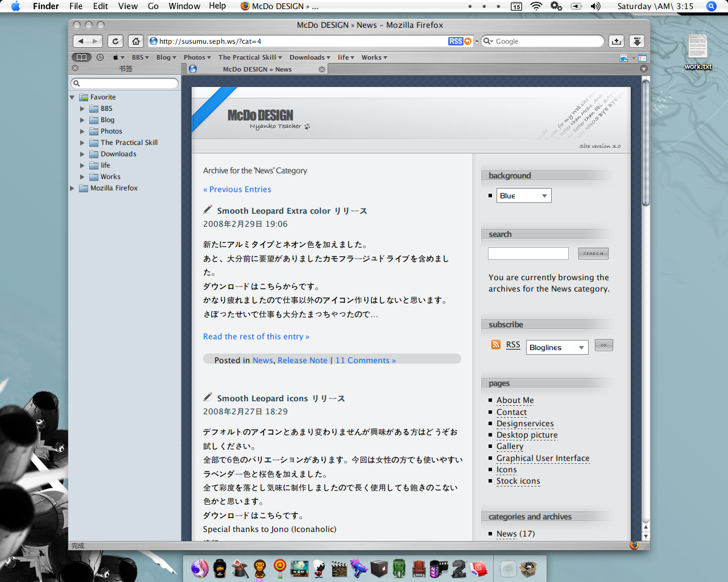Toggle the bookmarks sidebar book icon
This screenshot has height=582, width=728.
click(81, 57)
